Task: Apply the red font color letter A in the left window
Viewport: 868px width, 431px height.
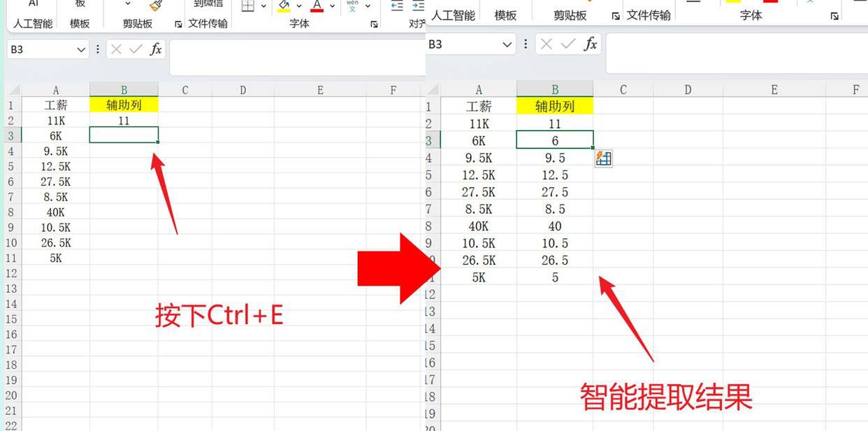Action: 317,6
